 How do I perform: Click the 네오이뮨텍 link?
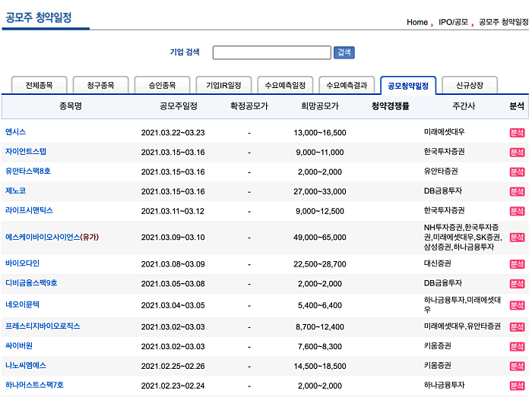pyautogui.click(x=22, y=305)
